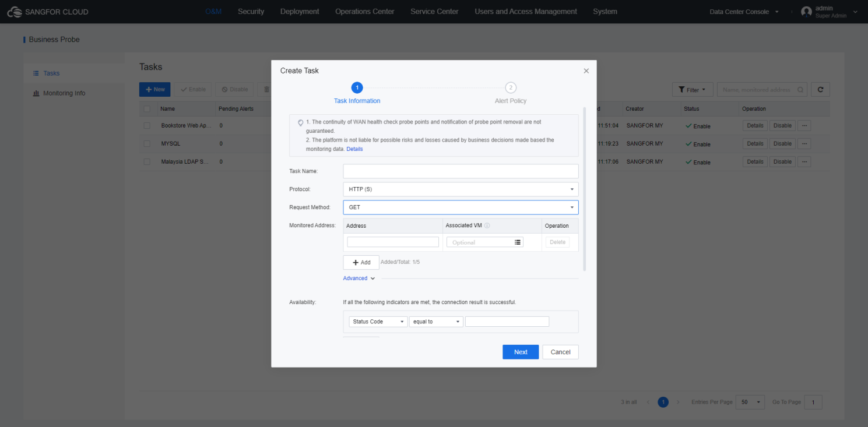Click Disable for MYSQL row
Screen dimensions: 868x427
click(782, 144)
